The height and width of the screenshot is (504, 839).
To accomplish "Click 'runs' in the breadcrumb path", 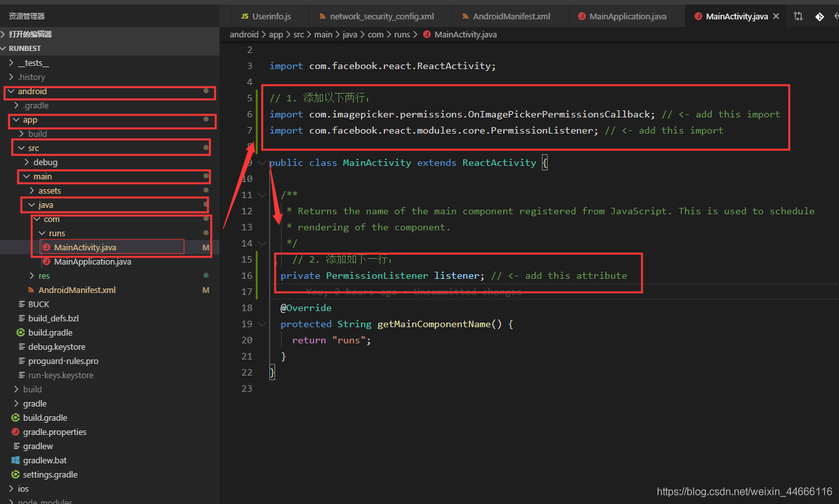I will 402,34.
